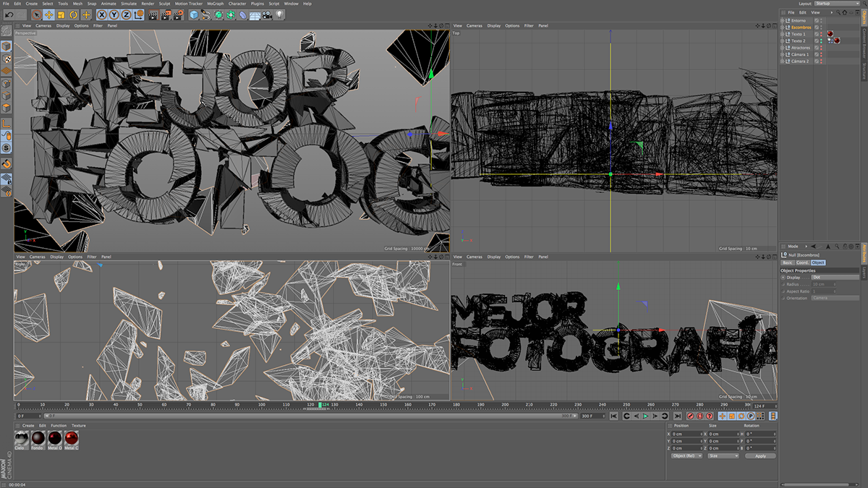Click the Polygons mode orange cube icon
Screen dimensions: 868x488
point(7,108)
